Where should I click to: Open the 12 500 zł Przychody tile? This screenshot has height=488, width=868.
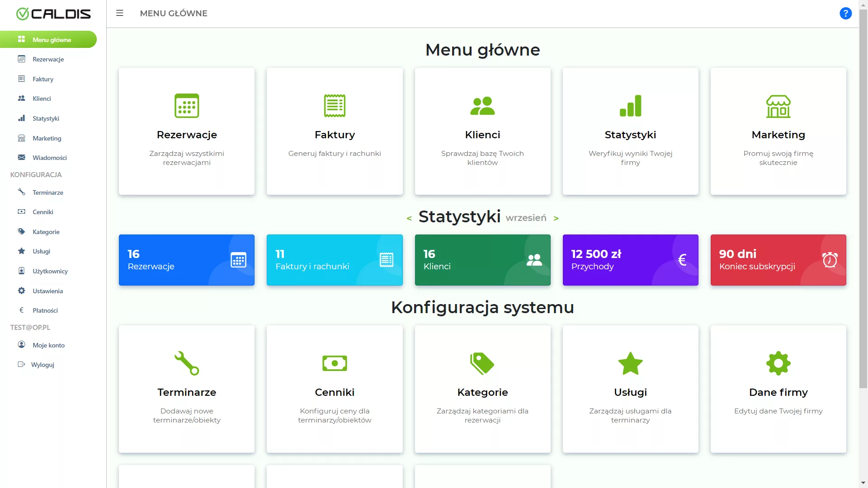click(x=630, y=260)
